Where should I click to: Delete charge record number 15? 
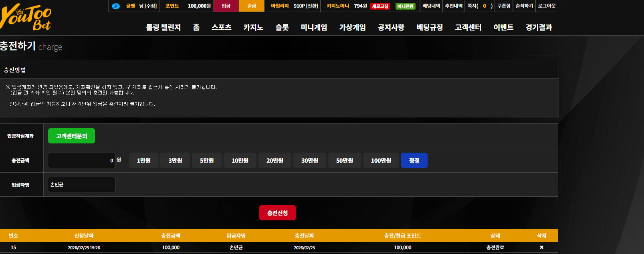(541, 247)
